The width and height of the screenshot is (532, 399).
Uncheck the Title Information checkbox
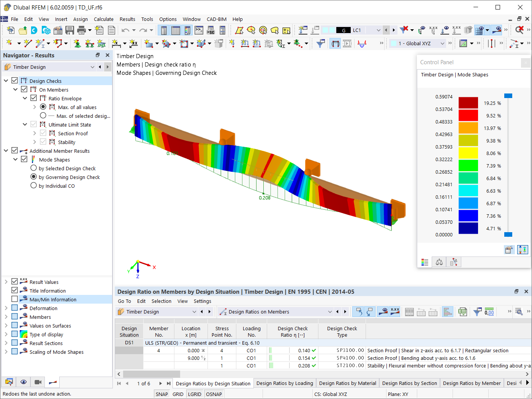14,290
